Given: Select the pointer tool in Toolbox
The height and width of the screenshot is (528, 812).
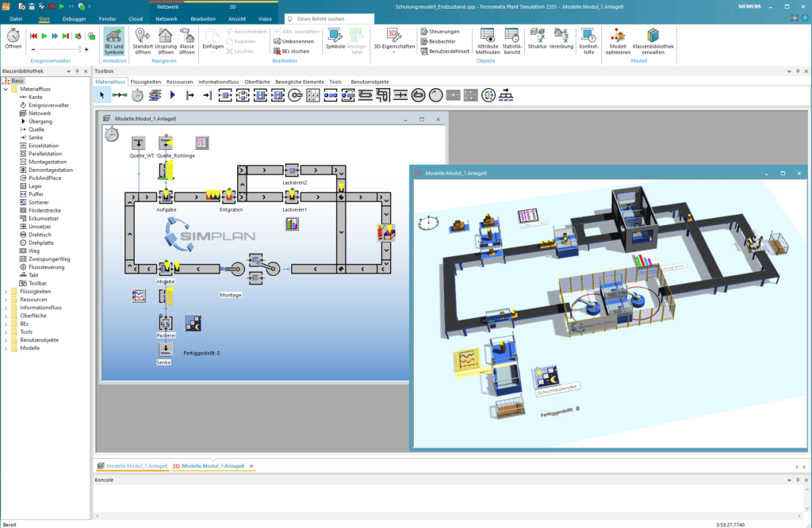Looking at the screenshot, I should click(102, 95).
